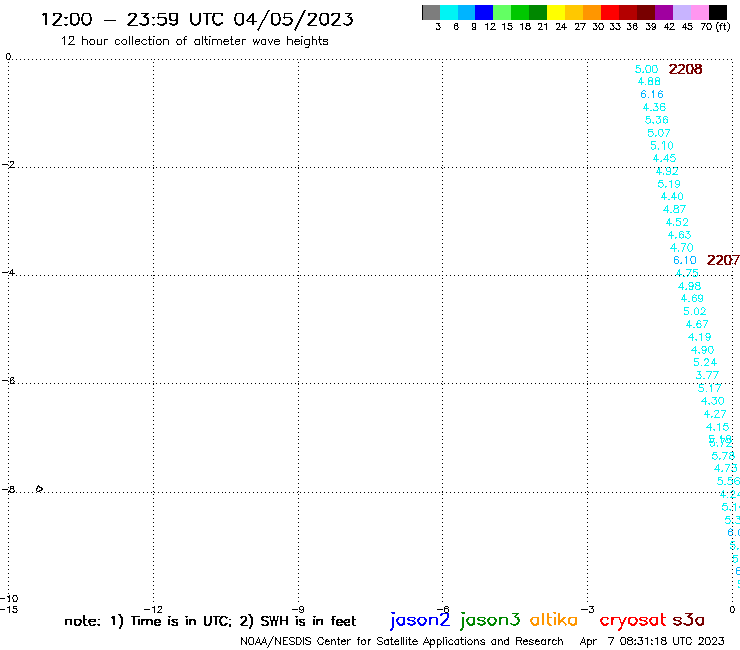Click the -10 latitude axis label
The width and height of the screenshot is (740, 650).
(9, 599)
